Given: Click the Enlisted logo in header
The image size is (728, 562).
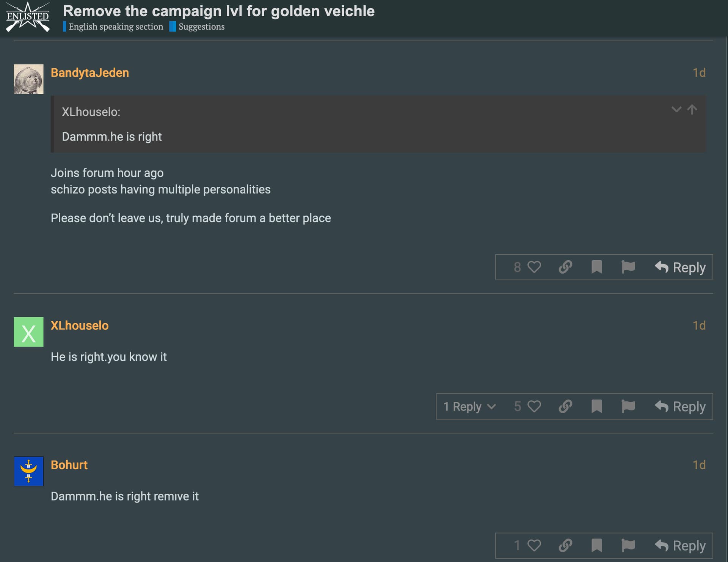Looking at the screenshot, I should pyautogui.click(x=28, y=17).
